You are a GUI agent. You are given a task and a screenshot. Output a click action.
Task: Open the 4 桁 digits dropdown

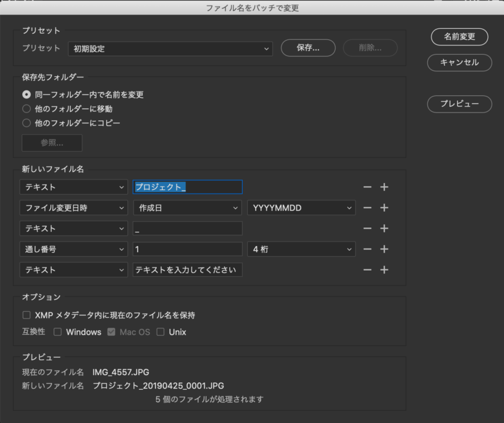[301, 249]
